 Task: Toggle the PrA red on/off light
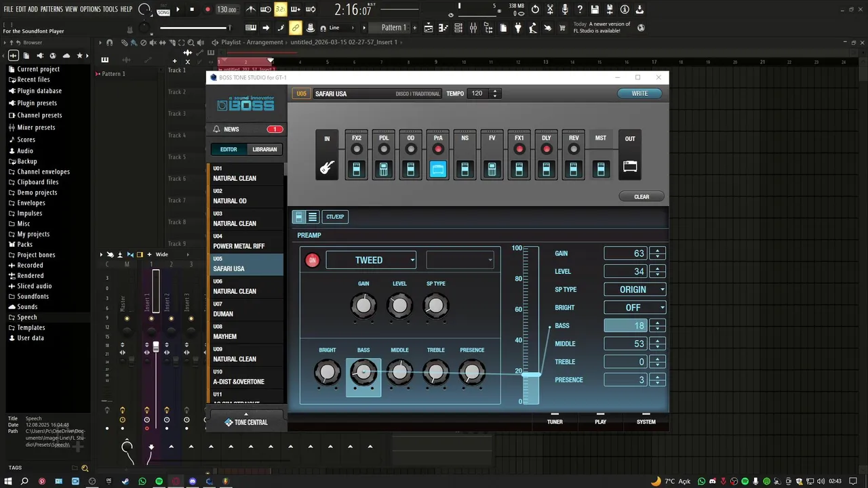[x=438, y=149]
